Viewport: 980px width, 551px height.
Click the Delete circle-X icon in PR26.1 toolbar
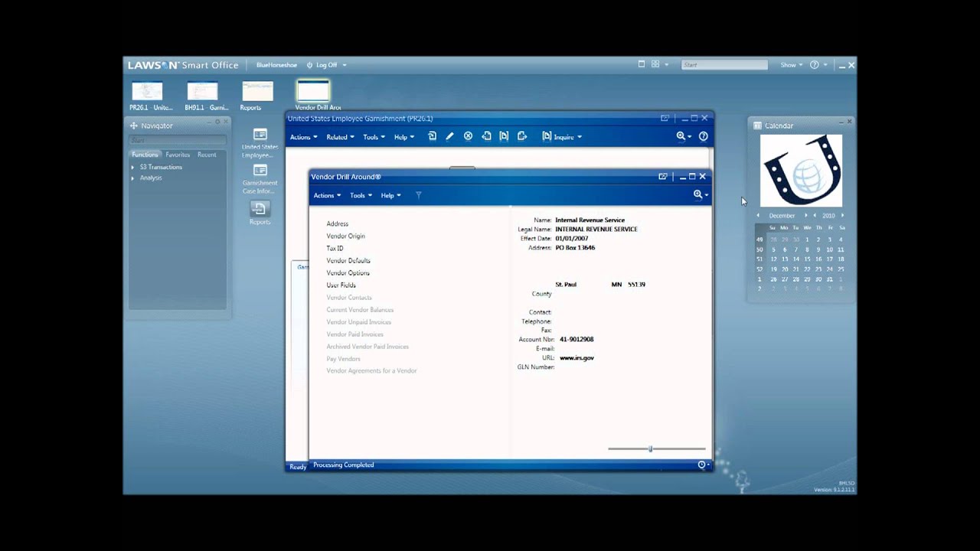(468, 136)
